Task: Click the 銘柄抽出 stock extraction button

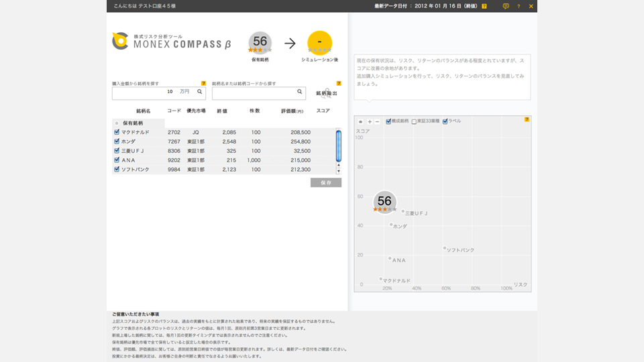Action: (x=327, y=93)
